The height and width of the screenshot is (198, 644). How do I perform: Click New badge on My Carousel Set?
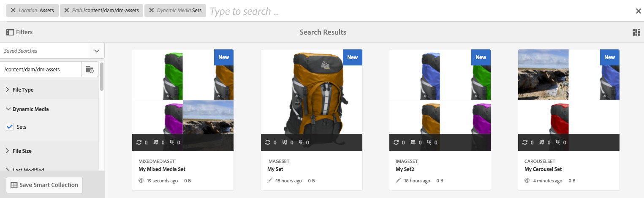[x=610, y=57]
